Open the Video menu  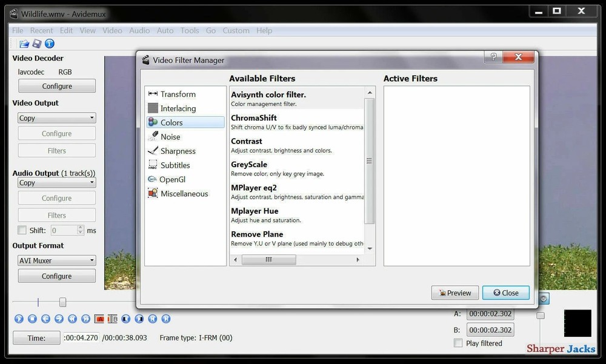point(112,30)
